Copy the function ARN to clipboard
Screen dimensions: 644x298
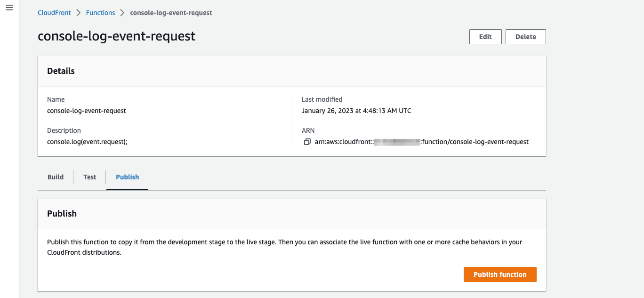coord(307,142)
